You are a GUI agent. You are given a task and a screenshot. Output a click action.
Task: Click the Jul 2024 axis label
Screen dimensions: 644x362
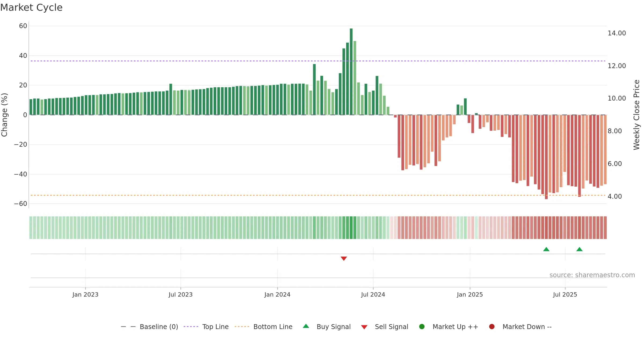[373, 294]
